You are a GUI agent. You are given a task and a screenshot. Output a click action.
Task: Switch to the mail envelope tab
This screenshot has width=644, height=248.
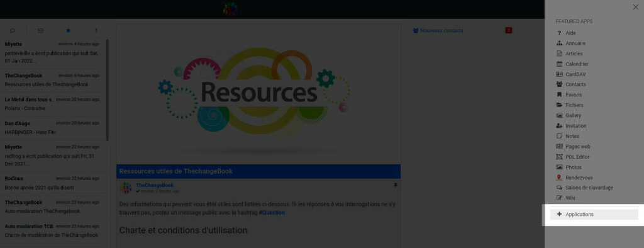coord(40,30)
